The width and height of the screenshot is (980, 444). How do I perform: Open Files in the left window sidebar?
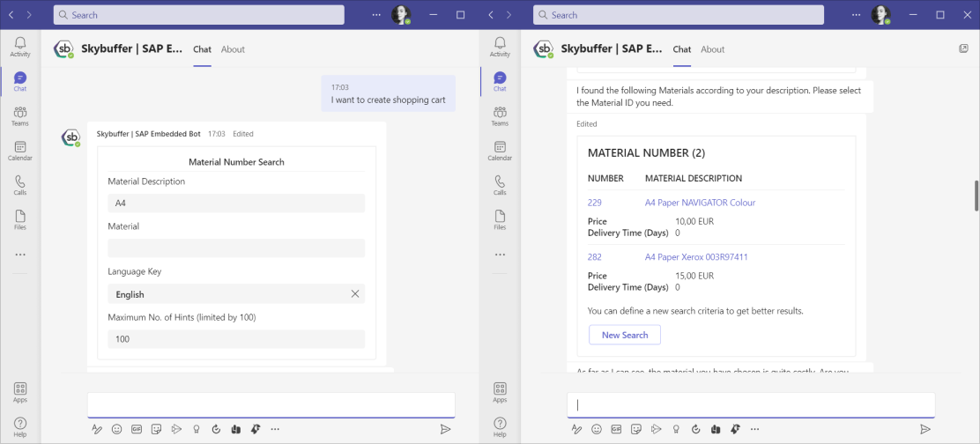pyautogui.click(x=20, y=220)
